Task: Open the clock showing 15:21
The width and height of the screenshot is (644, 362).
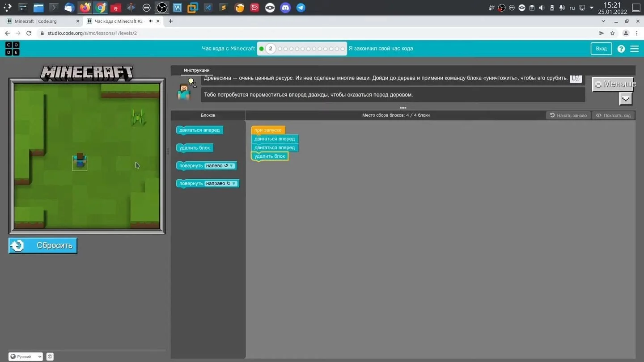Action: (612, 8)
